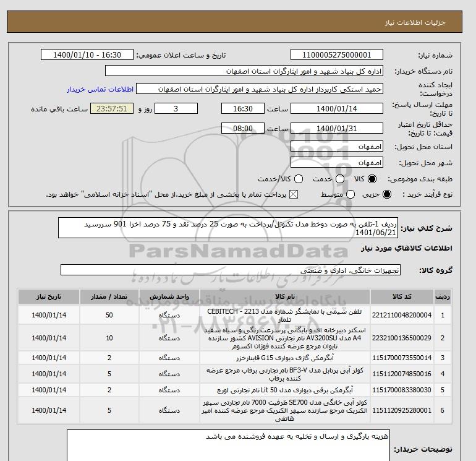Viewport: 476px width, 461px height.
Task: Click the گروه کالا goods group field
Action: tap(231, 270)
